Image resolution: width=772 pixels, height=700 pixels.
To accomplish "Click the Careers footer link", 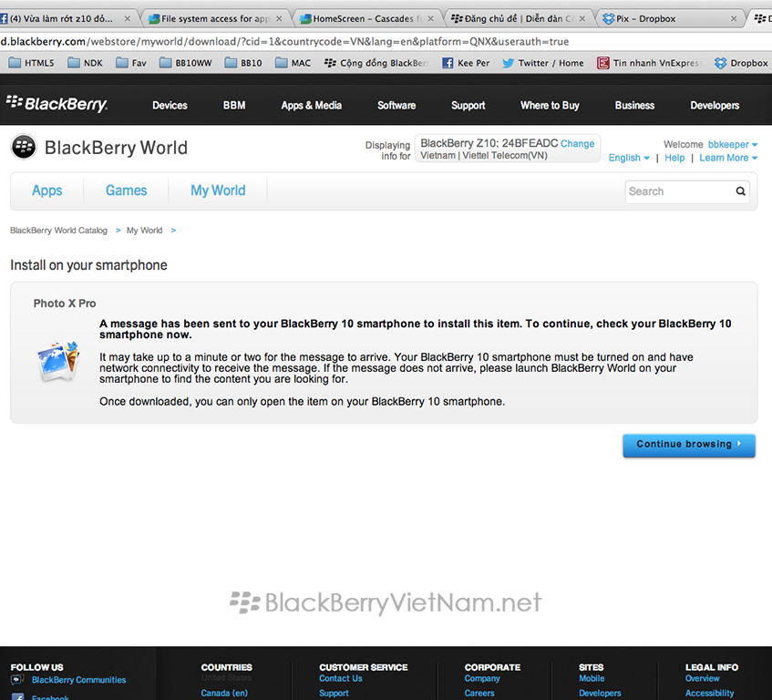I will (479, 693).
